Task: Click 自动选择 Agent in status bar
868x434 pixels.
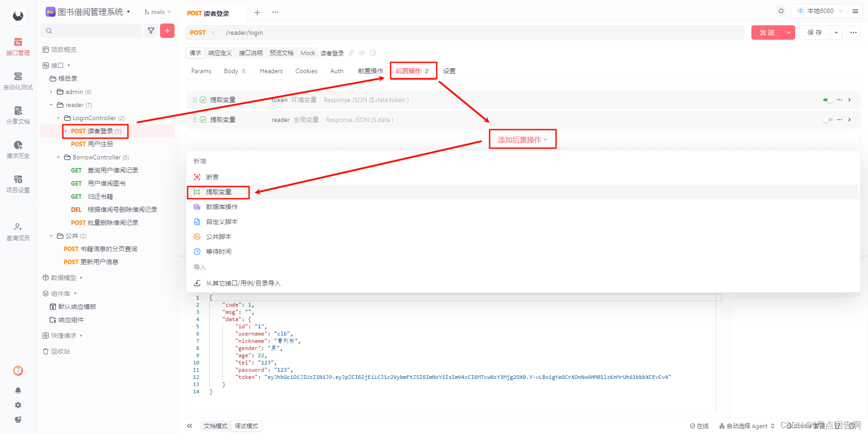Action: click(747, 426)
